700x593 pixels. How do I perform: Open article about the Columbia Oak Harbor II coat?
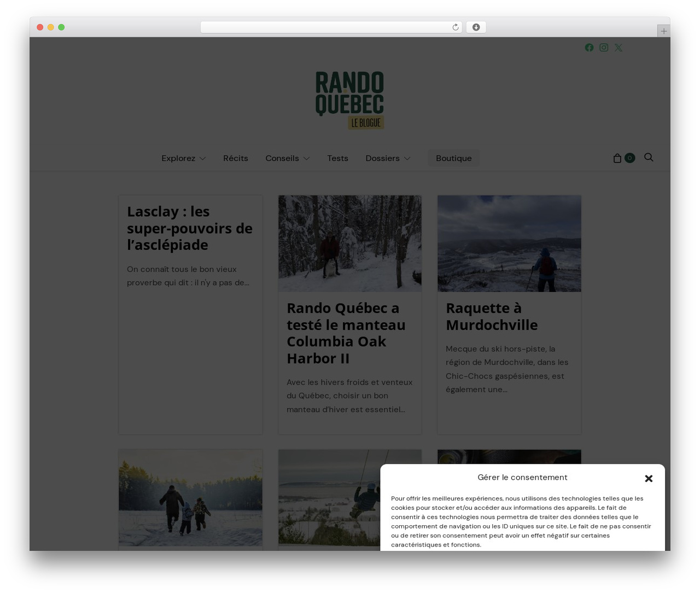346,333
